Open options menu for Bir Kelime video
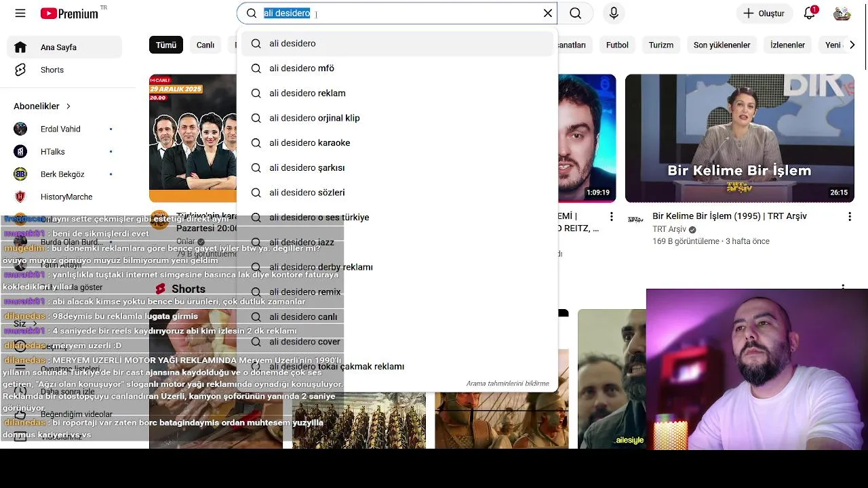Screen dimensions: 868x488 [849, 217]
